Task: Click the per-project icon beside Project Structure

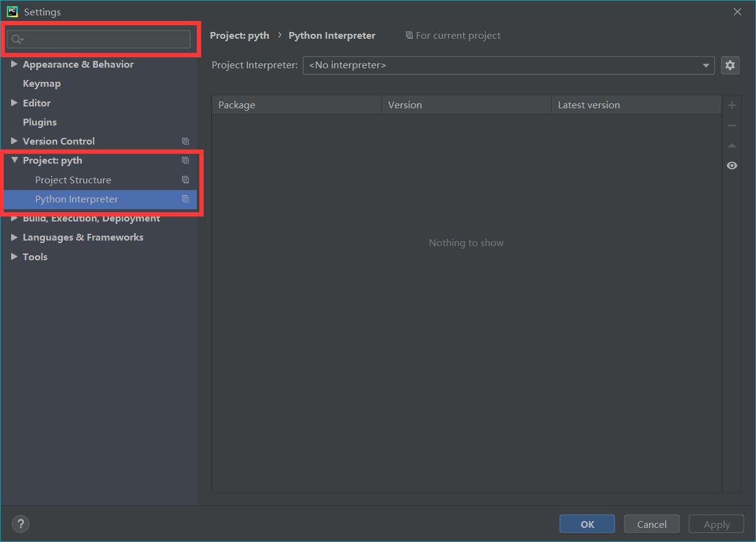Action: tap(185, 180)
